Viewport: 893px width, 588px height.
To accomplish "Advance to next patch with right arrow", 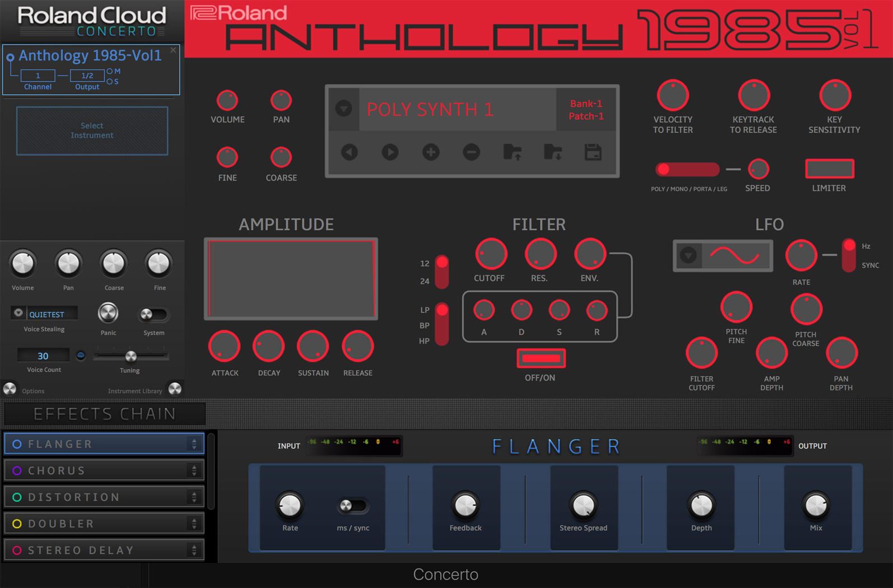I will 390,152.
